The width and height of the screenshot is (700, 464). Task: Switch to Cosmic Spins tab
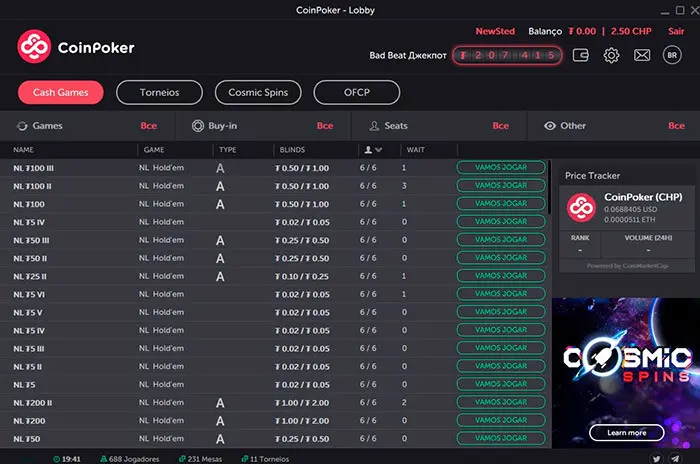(258, 92)
